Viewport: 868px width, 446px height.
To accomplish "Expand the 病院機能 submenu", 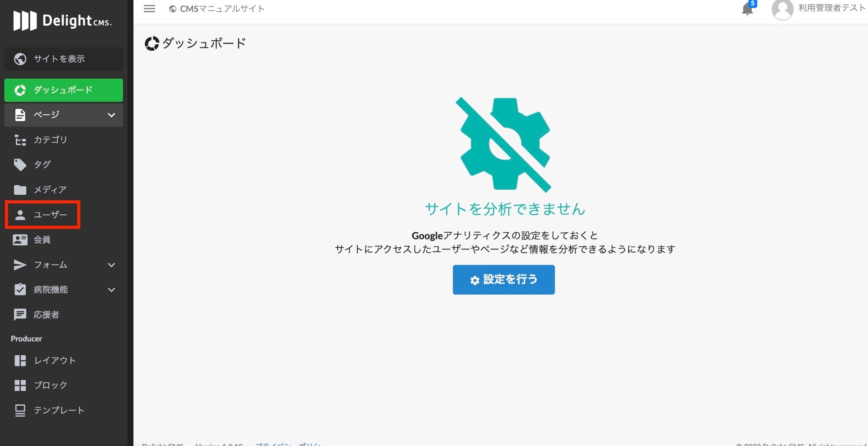I will 111,290.
